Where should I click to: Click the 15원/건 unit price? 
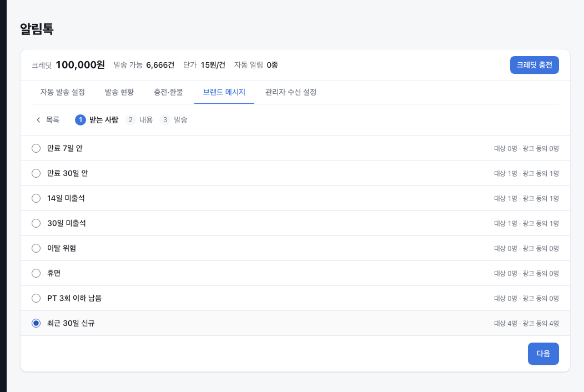(x=213, y=65)
